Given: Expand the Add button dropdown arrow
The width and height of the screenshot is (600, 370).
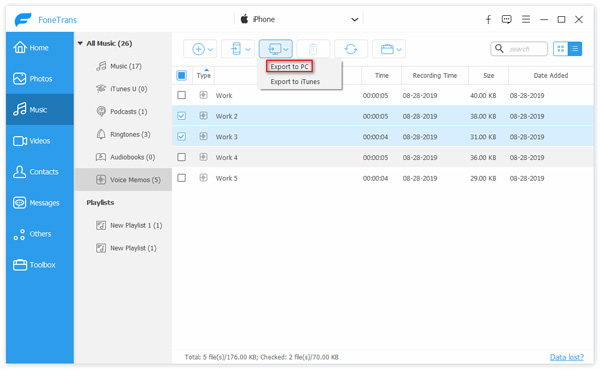Looking at the screenshot, I should pos(210,49).
